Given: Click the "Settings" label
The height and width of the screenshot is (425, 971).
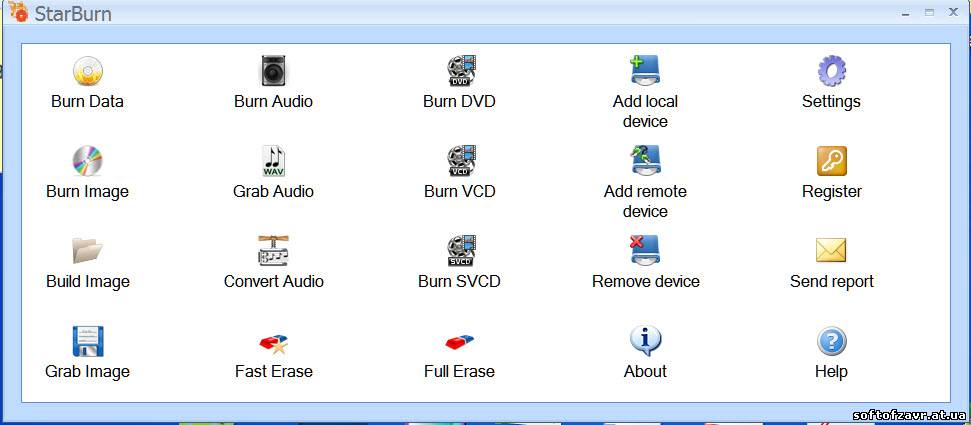Looking at the screenshot, I should (x=831, y=102).
